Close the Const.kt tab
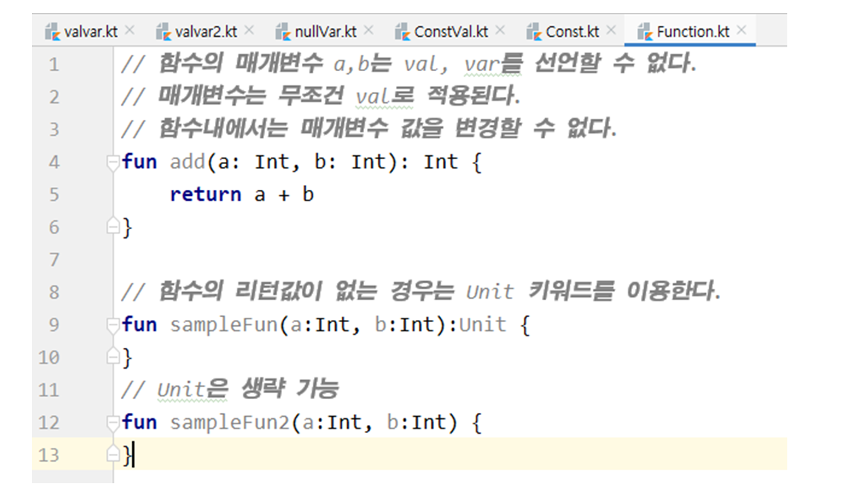Screen dimensions: 868x488 coord(611,30)
